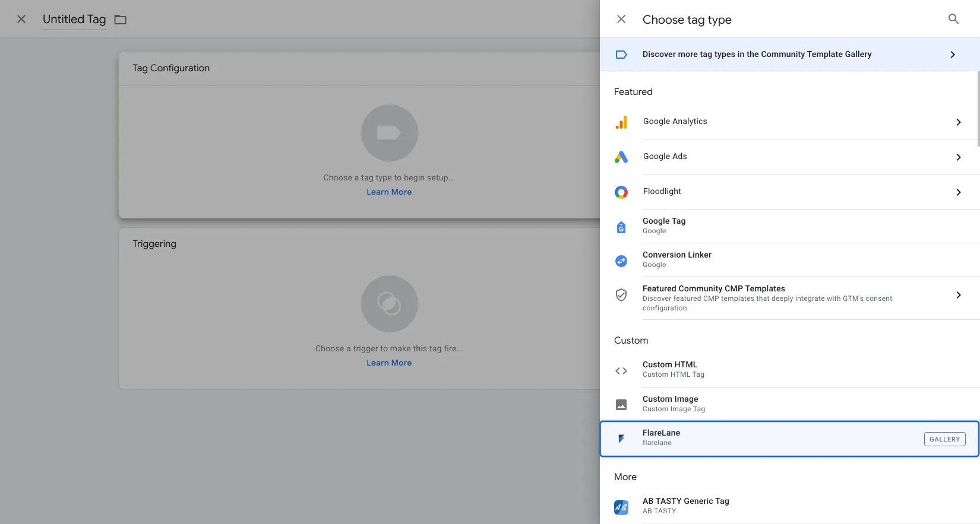Click 'Choose a trigger to make this tag fire...' text

pos(389,348)
